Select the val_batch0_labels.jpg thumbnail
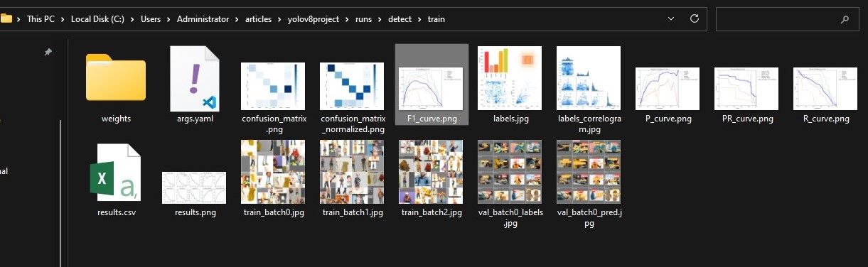868x267 pixels. (x=510, y=172)
